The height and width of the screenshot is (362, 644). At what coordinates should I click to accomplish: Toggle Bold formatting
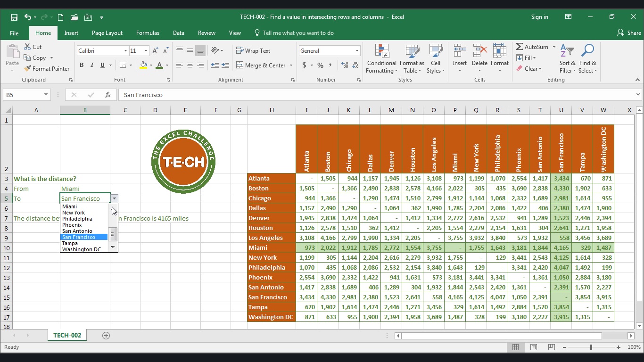coord(82,66)
